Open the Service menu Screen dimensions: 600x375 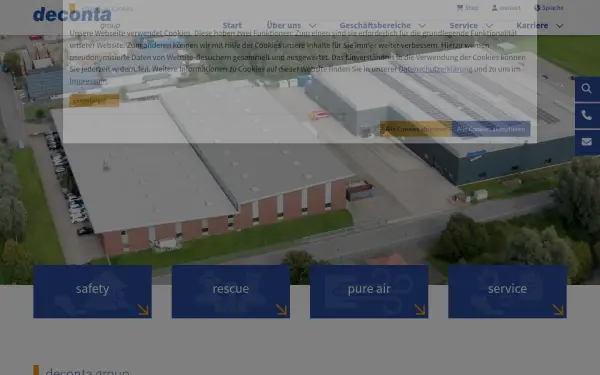(x=463, y=25)
